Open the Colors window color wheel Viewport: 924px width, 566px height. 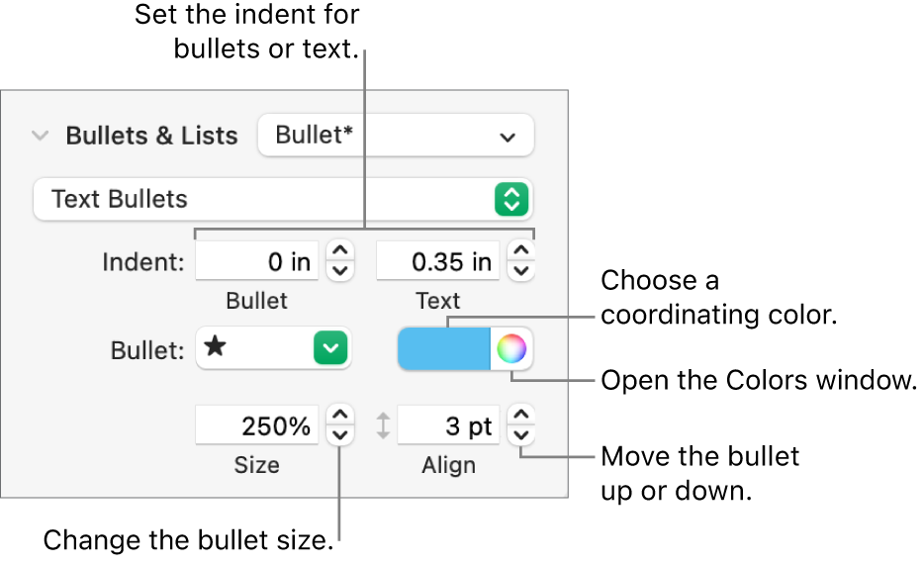(x=511, y=349)
